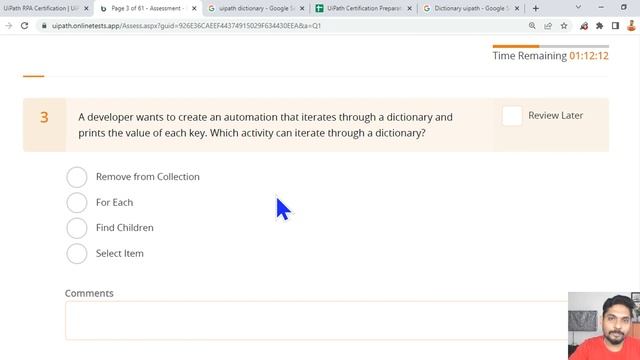Close the 'Page 3 of 61' tab

pyautogui.click(x=194, y=8)
